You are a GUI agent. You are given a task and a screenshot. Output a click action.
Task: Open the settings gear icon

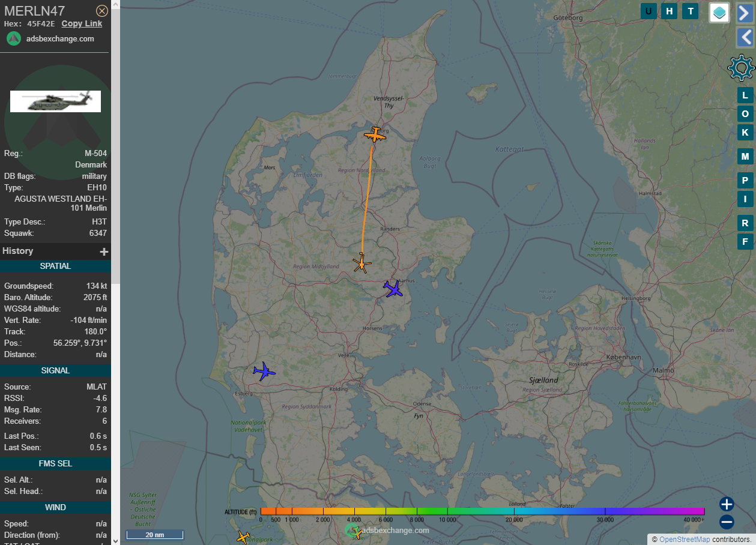click(x=741, y=68)
